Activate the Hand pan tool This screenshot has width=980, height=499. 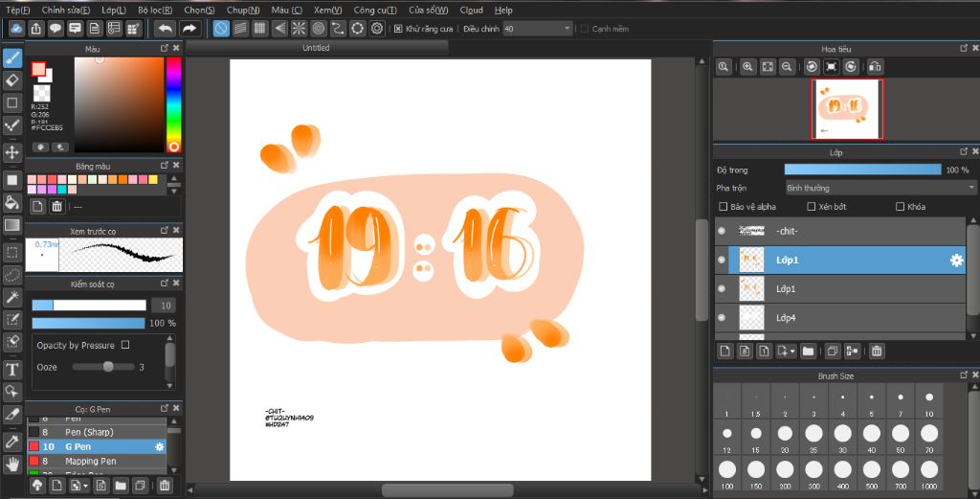[x=12, y=464]
